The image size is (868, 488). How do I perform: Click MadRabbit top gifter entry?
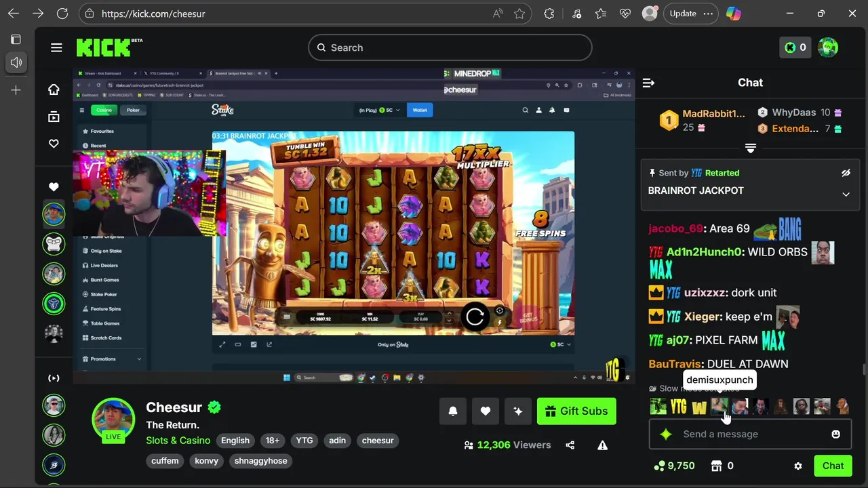pos(703,120)
